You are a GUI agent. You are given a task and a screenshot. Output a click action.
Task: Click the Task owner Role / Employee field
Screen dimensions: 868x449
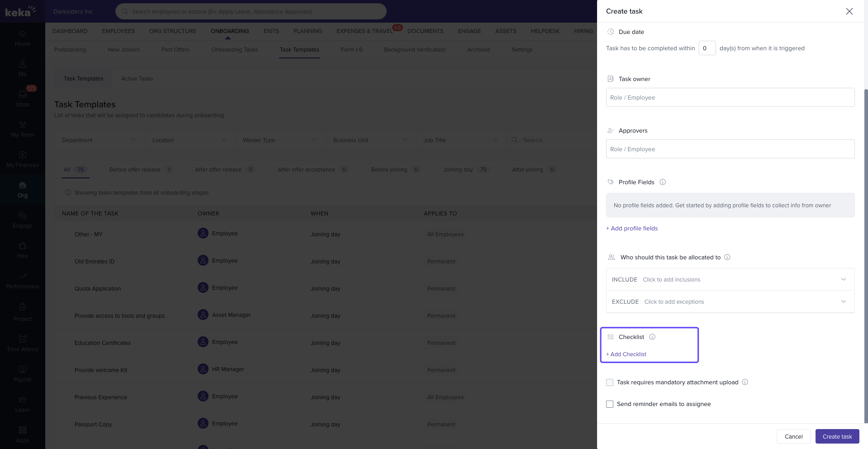tap(730, 97)
